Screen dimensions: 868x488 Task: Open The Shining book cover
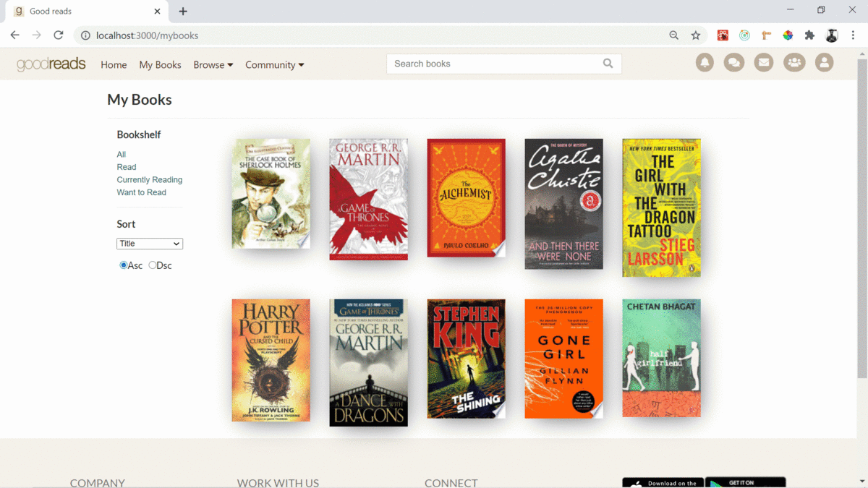[x=467, y=359]
